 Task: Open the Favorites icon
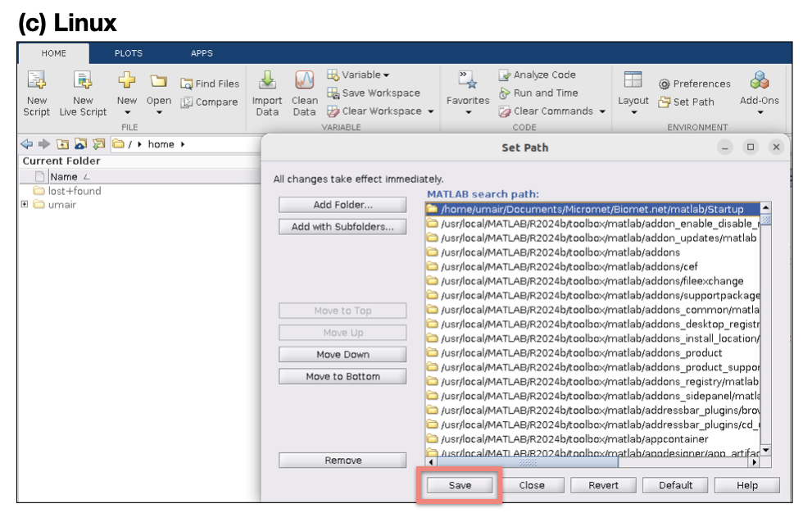pos(468,80)
